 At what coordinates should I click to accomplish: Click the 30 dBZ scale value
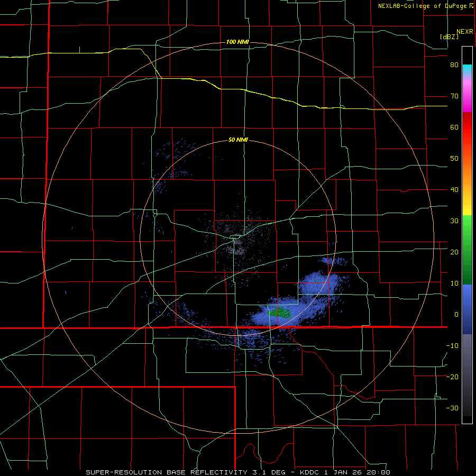click(x=454, y=221)
